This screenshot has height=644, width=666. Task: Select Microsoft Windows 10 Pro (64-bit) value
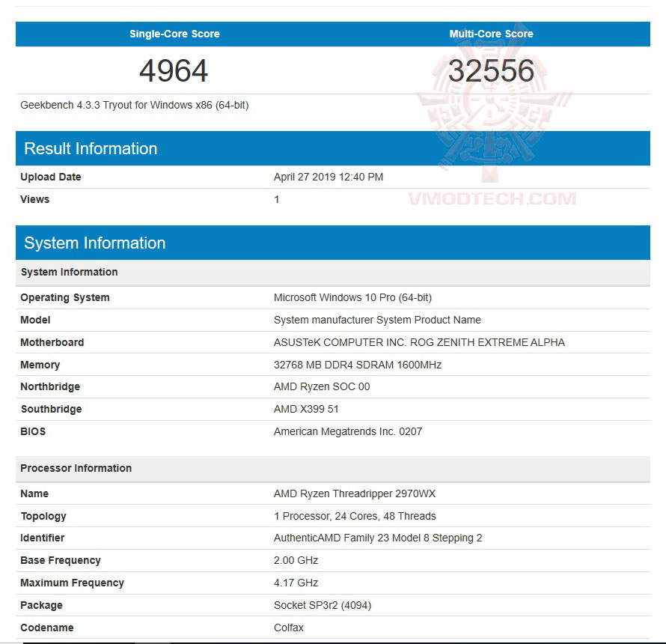click(352, 297)
